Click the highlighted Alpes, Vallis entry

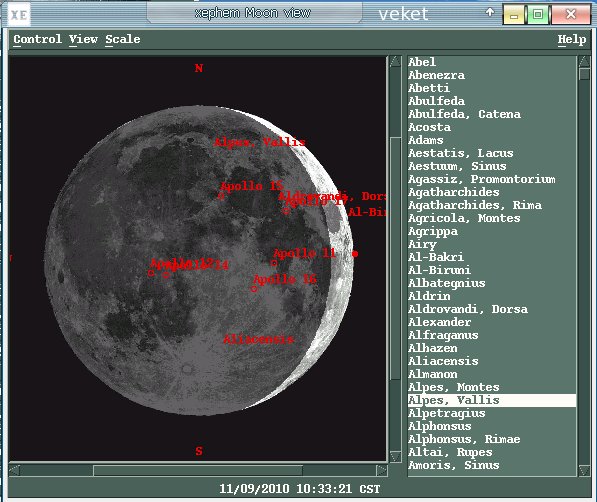492,400
